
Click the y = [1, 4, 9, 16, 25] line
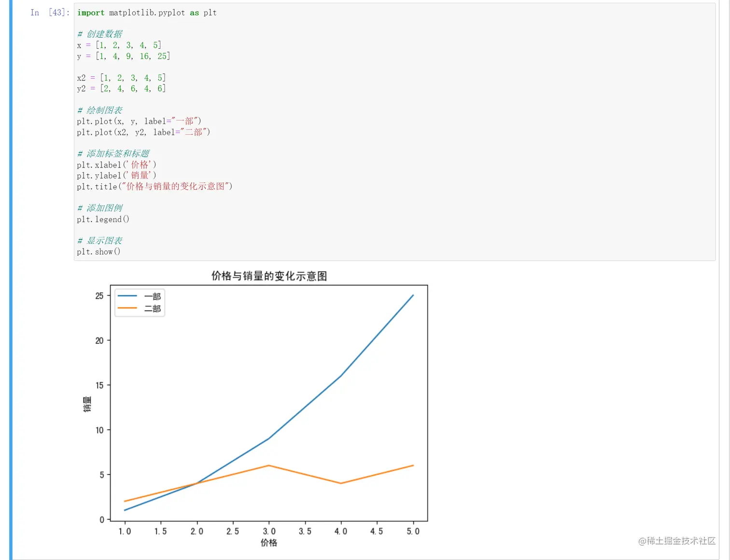[x=123, y=56]
